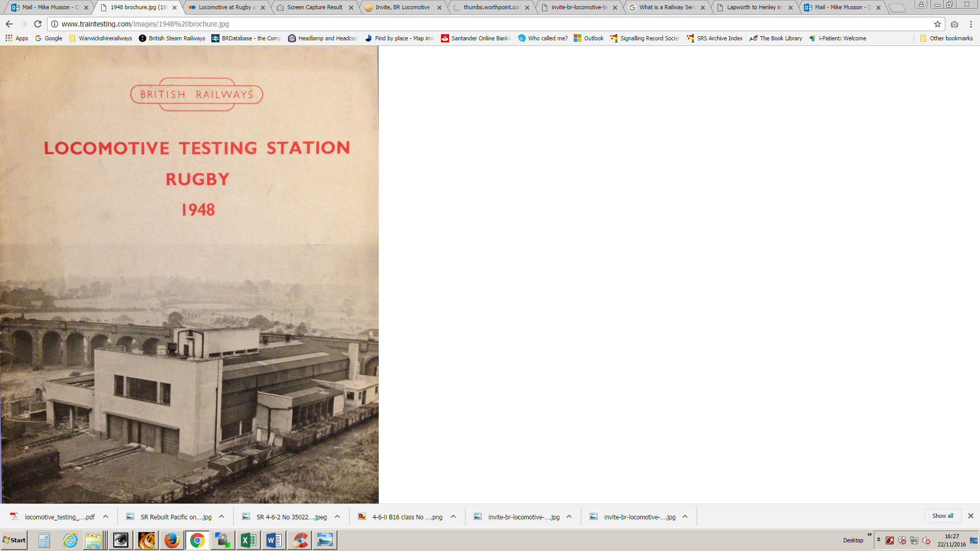Screen dimensions: 980x551
Task: Close the Screen Capture Result tab
Action: [351, 8]
